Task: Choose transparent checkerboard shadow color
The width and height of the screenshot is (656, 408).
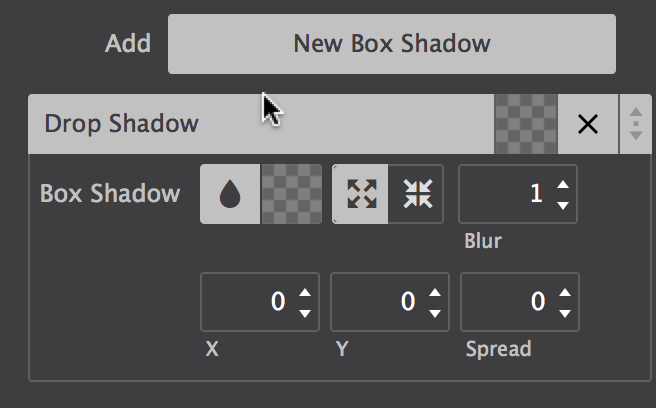Action: [291, 194]
